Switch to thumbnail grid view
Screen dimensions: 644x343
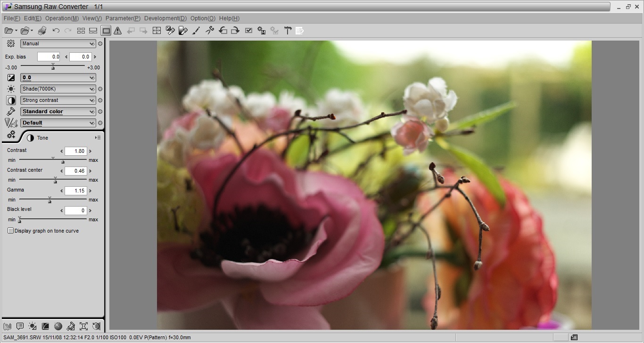click(81, 31)
